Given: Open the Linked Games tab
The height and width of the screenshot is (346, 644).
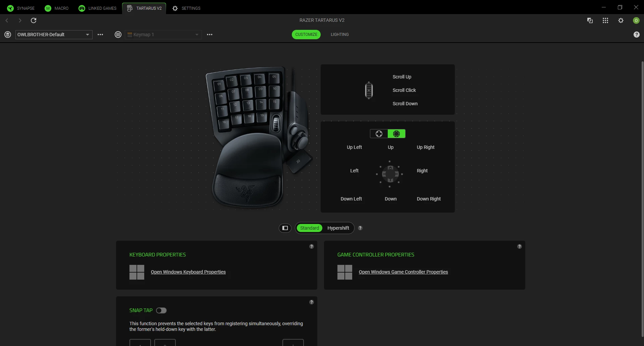Looking at the screenshot, I should click(98, 8).
